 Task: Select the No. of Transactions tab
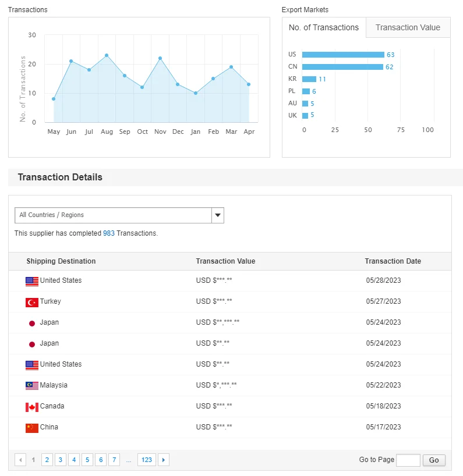pyautogui.click(x=324, y=27)
